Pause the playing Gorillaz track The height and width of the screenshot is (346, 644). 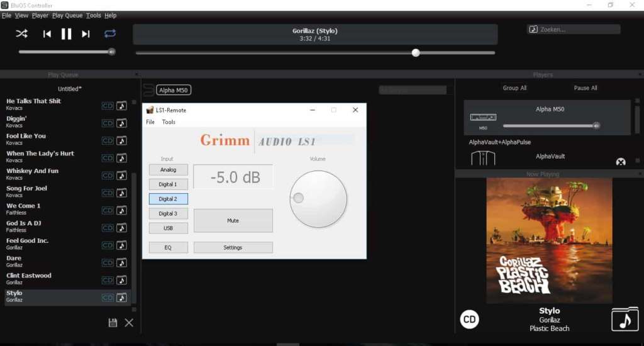point(66,34)
